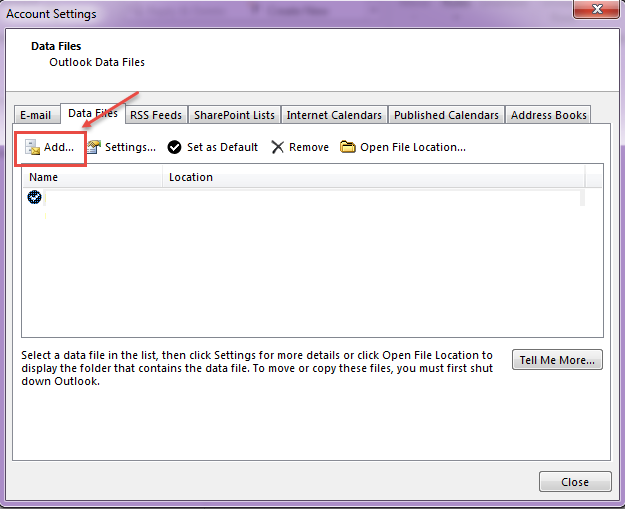The height and width of the screenshot is (509, 625).
Task: Click the Add data file icon
Action: tap(32, 147)
